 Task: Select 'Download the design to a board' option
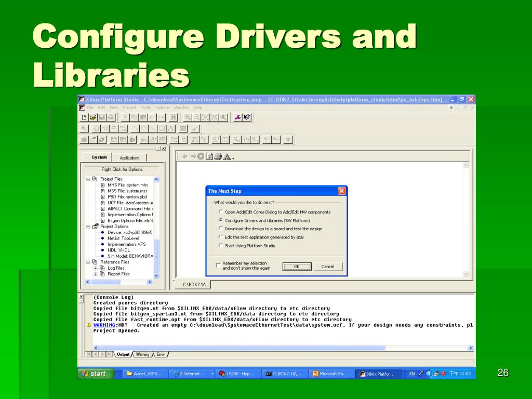click(x=221, y=229)
